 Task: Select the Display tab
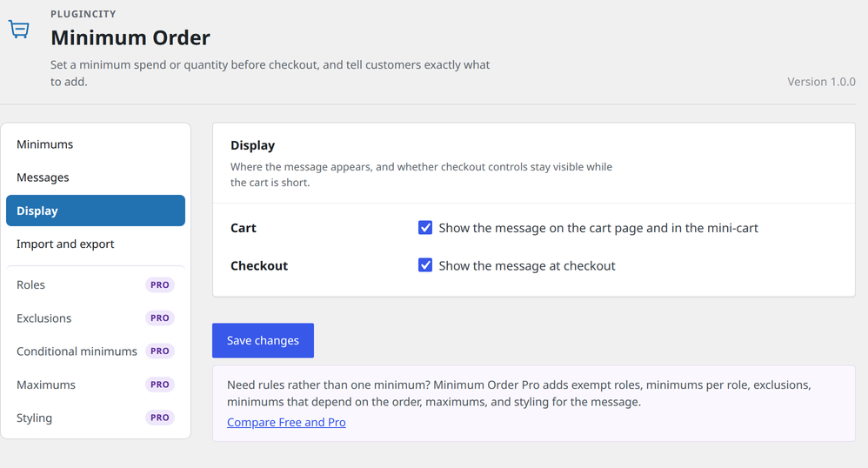95,211
